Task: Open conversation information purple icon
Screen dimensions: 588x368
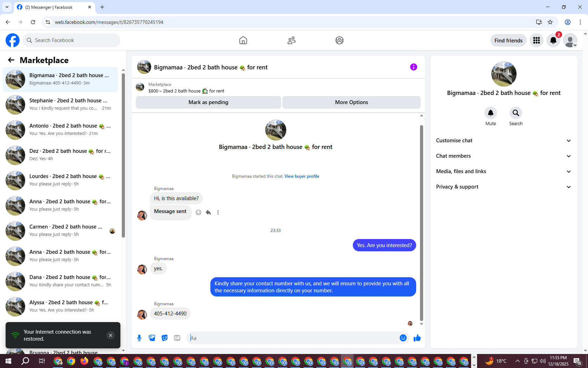Action: (414, 67)
